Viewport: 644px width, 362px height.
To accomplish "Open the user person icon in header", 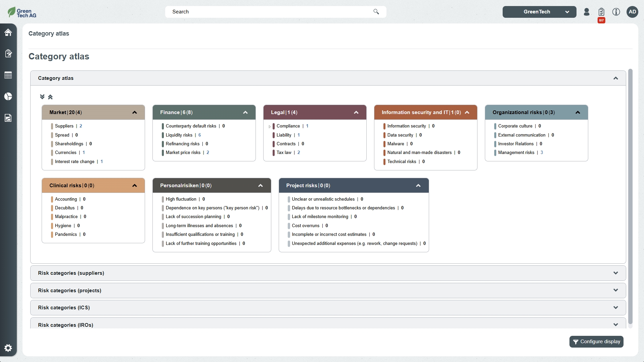I will 587,12.
